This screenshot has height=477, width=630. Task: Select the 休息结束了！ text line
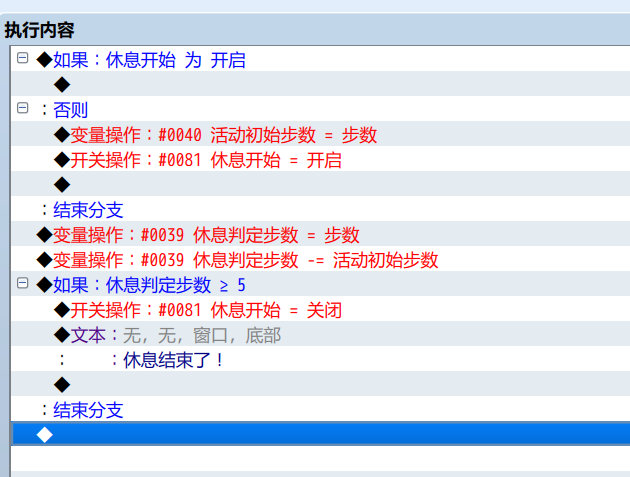(x=320, y=359)
